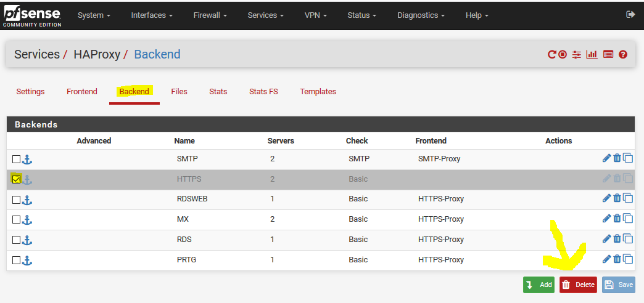The image size is (644, 303).
Task: Click the Backend breadcrumb link
Action: (x=157, y=54)
